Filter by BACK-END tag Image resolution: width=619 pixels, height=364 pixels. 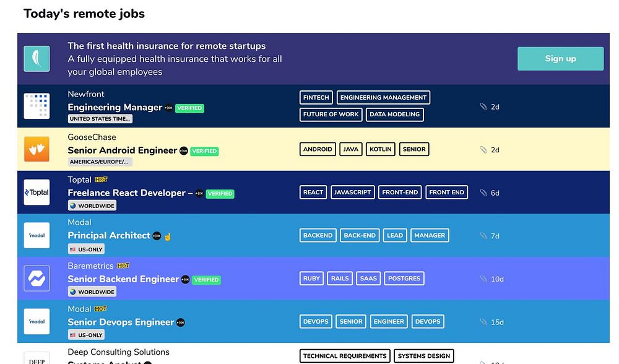(x=360, y=235)
